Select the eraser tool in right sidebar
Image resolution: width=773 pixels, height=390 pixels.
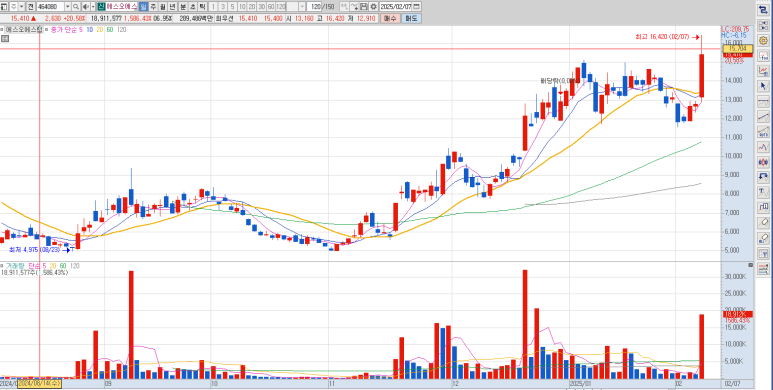[x=763, y=223]
